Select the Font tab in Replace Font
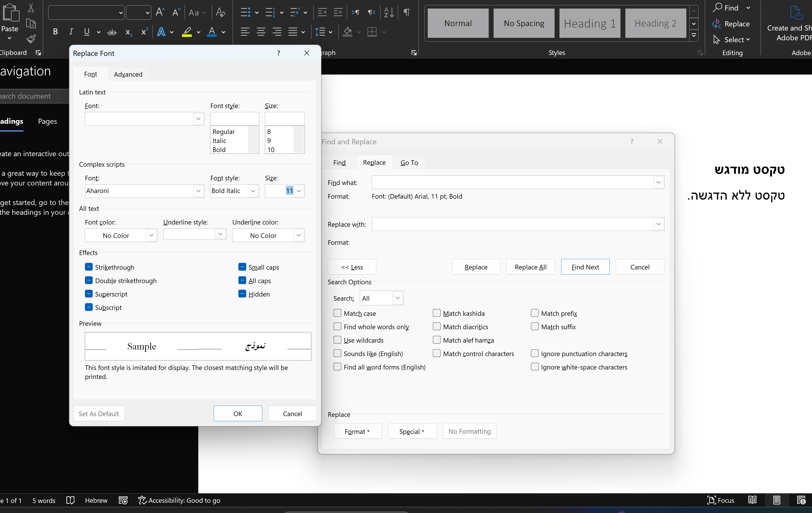The width and height of the screenshot is (812, 513). pyautogui.click(x=90, y=74)
